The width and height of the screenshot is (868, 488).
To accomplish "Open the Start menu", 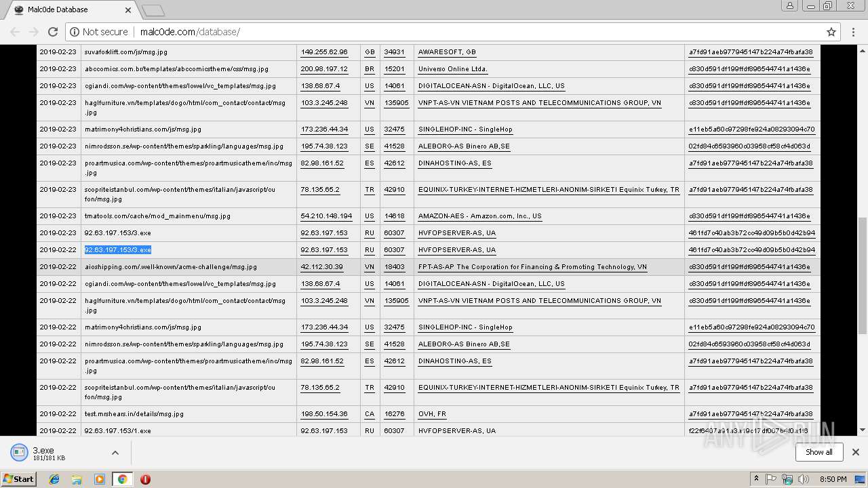I will click(19, 479).
